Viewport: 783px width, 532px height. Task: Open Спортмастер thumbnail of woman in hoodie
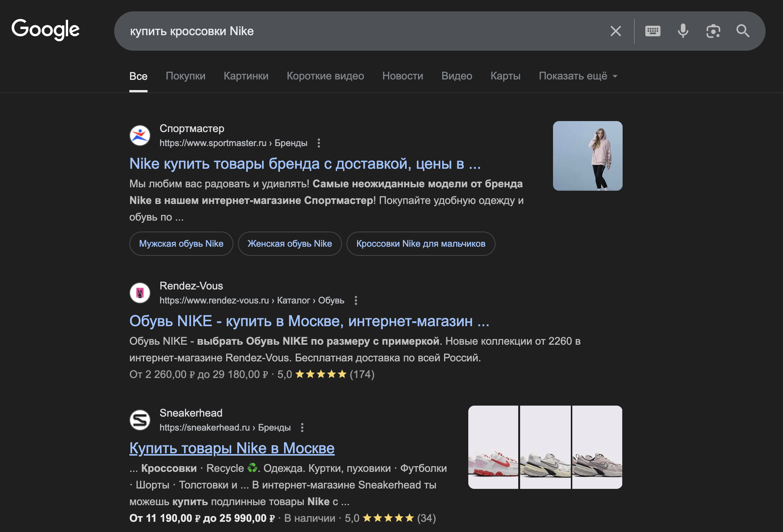pos(587,156)
